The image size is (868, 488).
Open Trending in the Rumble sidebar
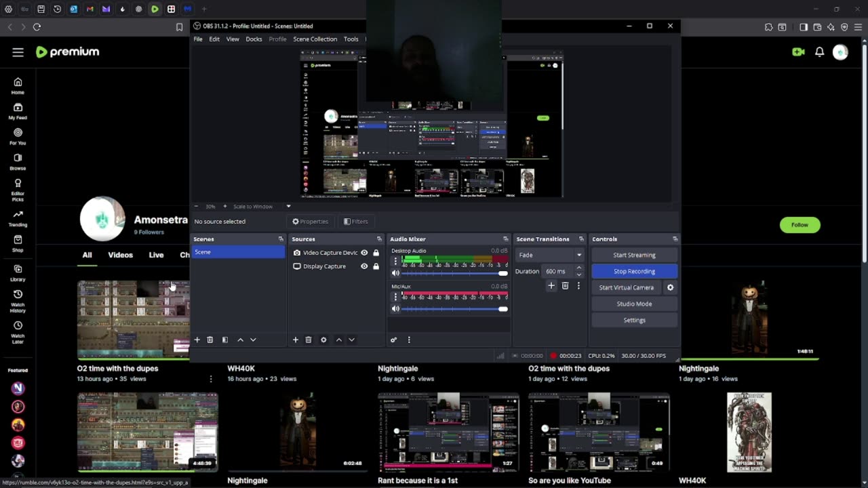tap(18, 218)
